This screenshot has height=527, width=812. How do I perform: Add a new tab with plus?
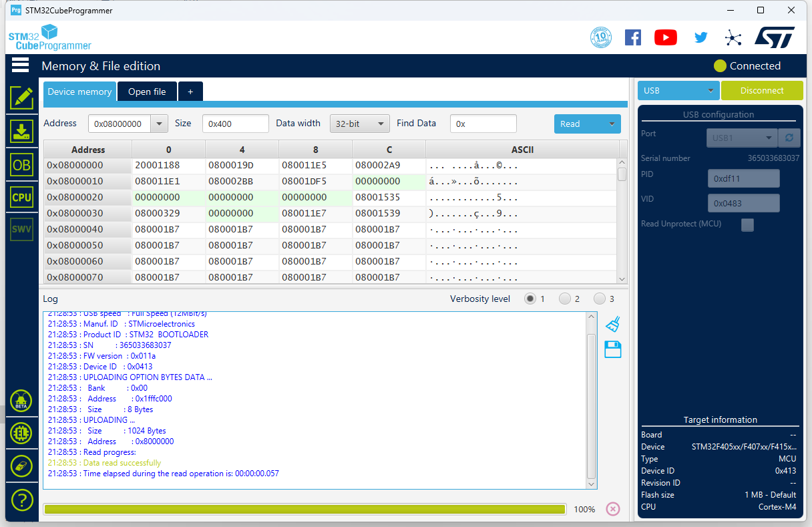pyautogui.click(x=190, y=92)
